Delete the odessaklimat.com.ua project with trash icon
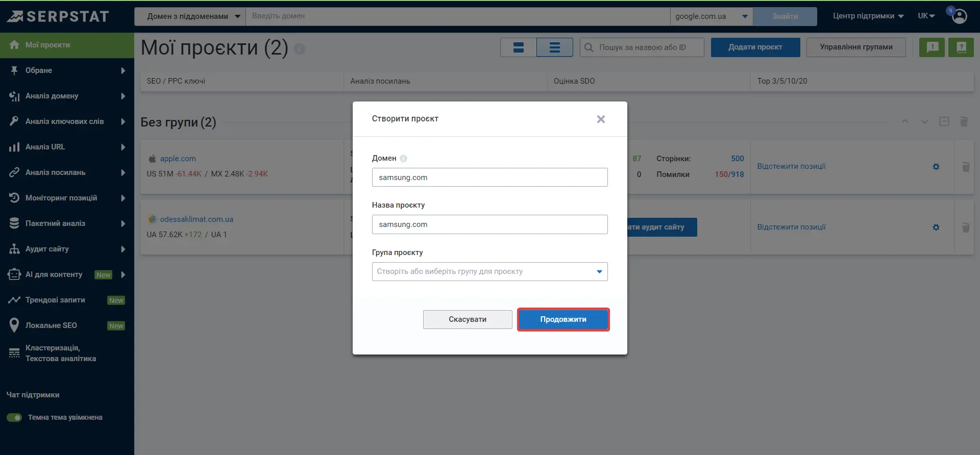Image resolution: width=980 pixels, height=455 pixels. [966, 227]
